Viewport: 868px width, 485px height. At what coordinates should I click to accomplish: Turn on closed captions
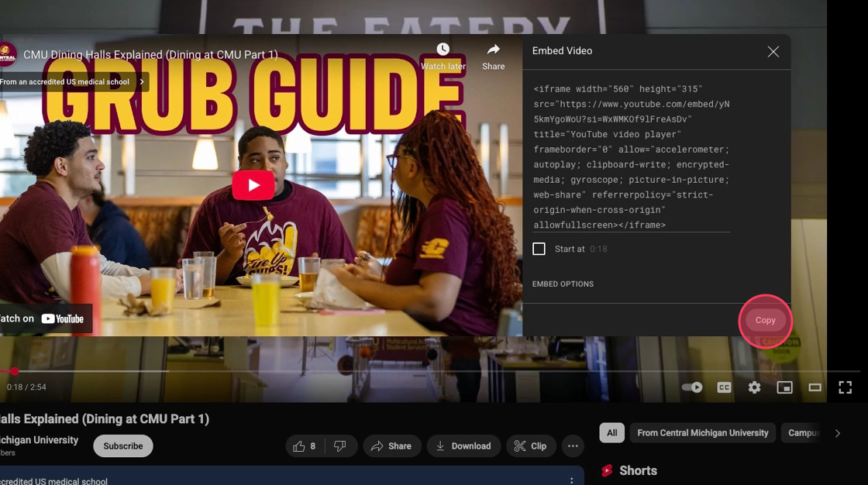pos(724,387)
